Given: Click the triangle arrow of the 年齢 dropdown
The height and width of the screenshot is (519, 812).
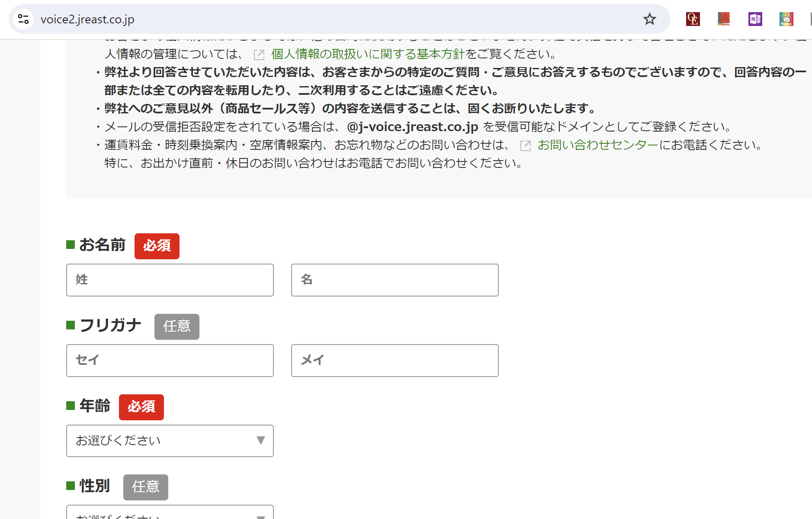Looking at the screenshot, I should pos(260,441).
